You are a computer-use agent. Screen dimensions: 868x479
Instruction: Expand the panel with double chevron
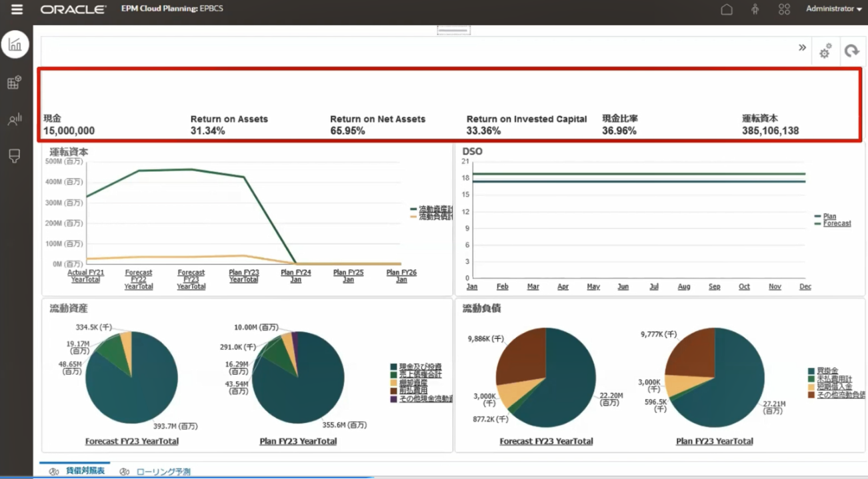pyautogui.click(x=802, y=47)
